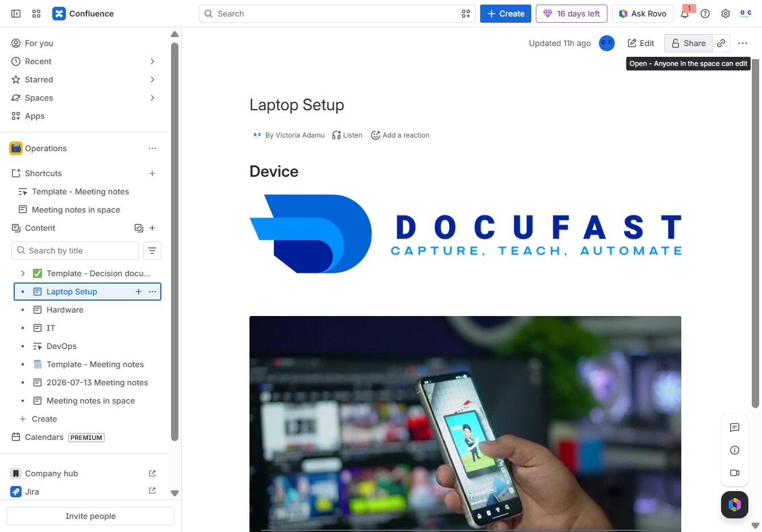Open the comments panel icon
This screenshot has width=762, height=532.
735,427
